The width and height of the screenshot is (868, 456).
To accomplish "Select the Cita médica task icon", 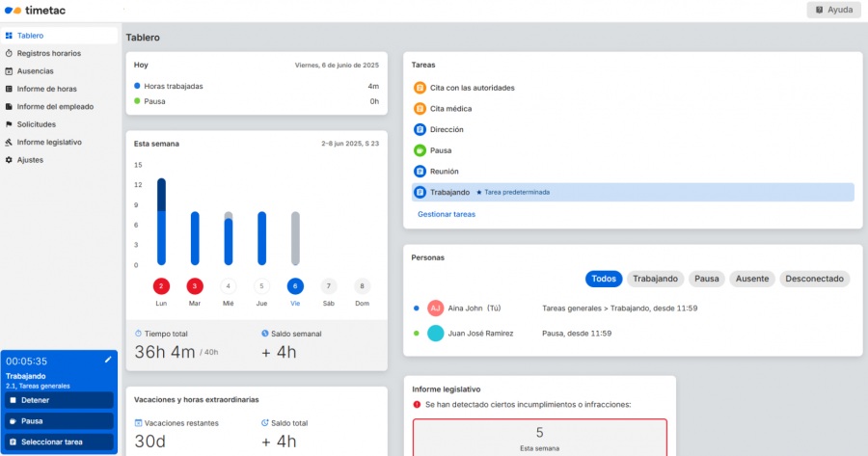I will point(420,109).
